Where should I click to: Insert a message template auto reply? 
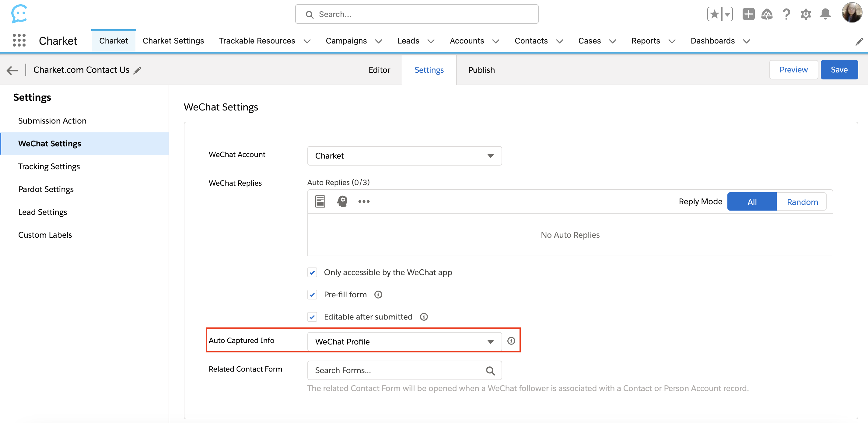[320, 201]
